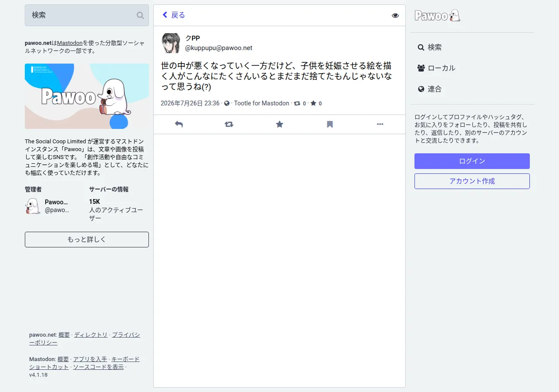Toggle sensitive content visibility with the eye icon

point(395,15)
